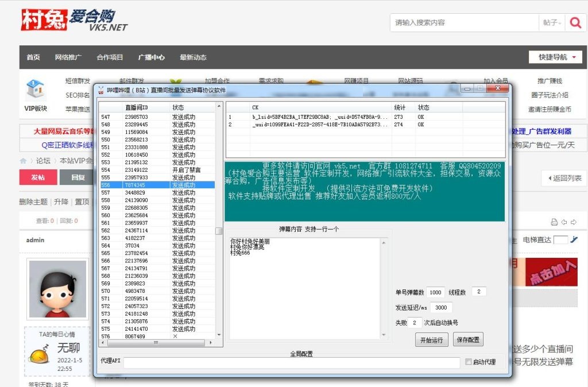The height and width of the screenshot is (387, 588).
Task: Open the 帖子 search type dropdown
Action: coord(551,23)
